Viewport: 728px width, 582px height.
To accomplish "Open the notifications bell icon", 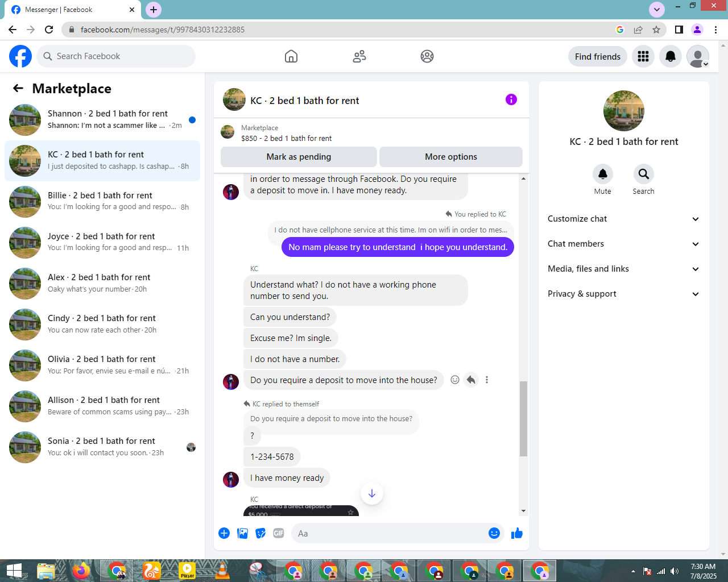I will pyautogui.click(x=671, y=56).
